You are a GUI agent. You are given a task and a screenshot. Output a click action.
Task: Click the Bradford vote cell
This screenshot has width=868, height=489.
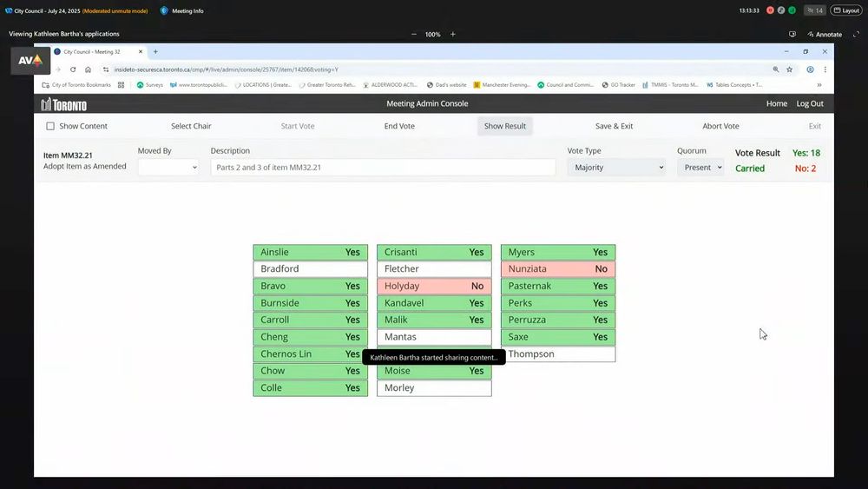(x=311, y=268)
